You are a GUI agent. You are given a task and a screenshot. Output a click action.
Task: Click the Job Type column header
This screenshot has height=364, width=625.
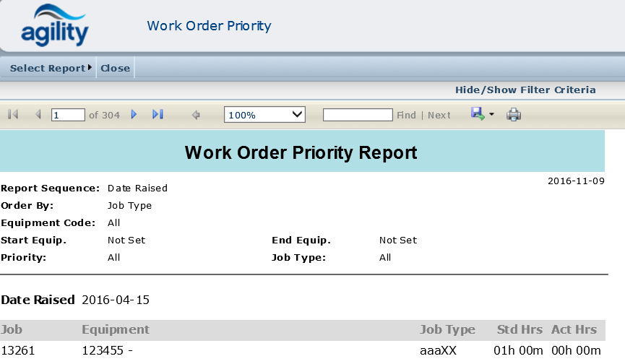click(447, 329)
